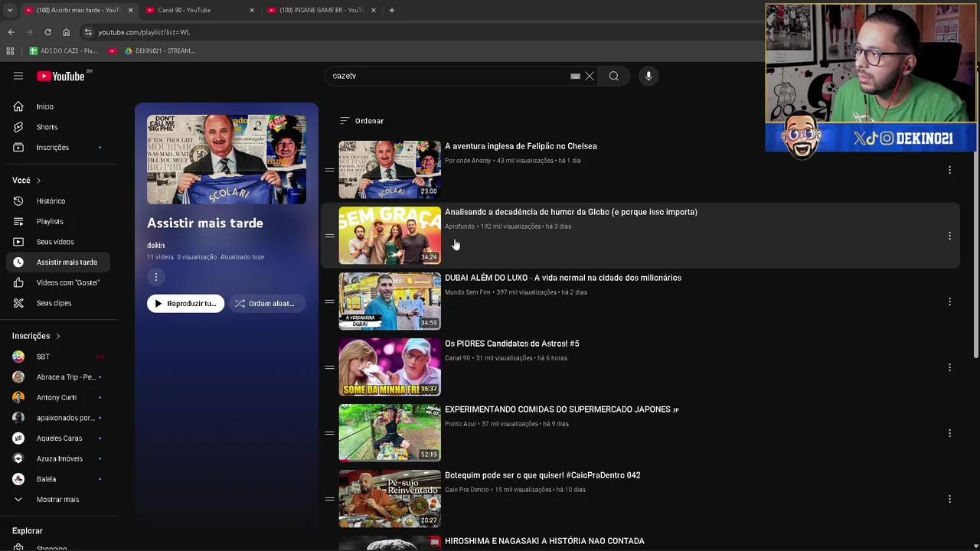Start voice search with the microphone icon
The width and height of the screenshot is (980, 551).
pos(648,76)
